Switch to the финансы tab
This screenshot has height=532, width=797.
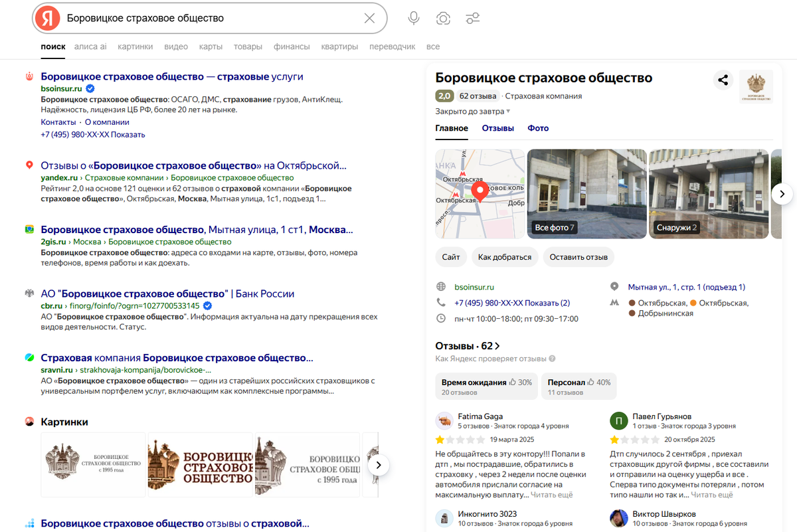tap(292, 46)
